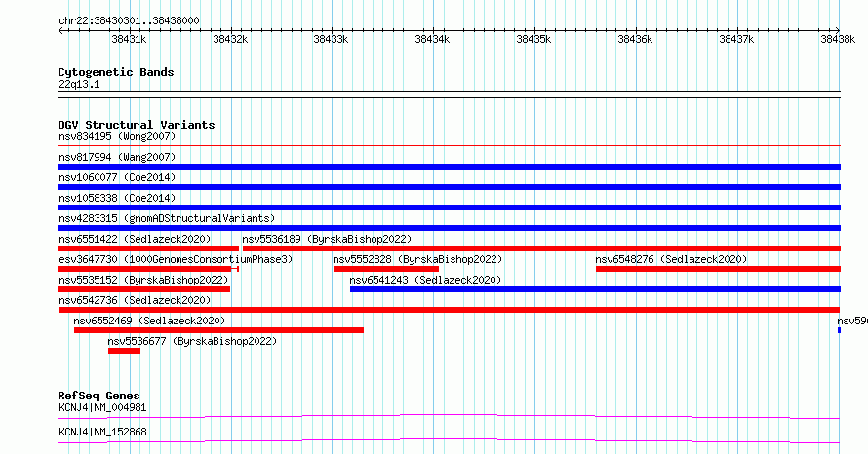The image size is (868, 454).
Task: Click the 38432k ruler tick label
Action: 230,39
